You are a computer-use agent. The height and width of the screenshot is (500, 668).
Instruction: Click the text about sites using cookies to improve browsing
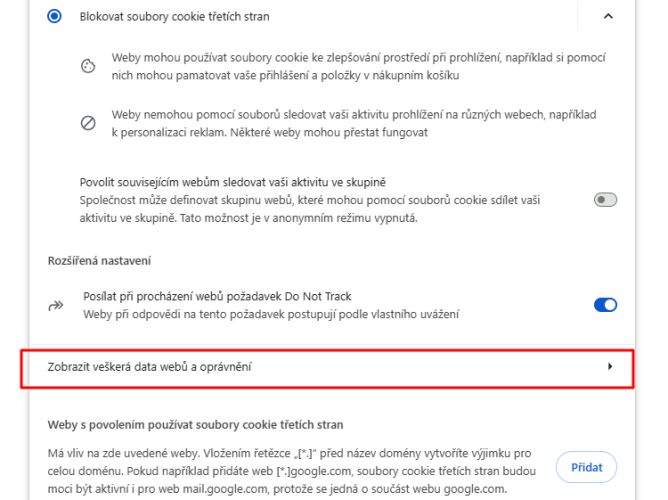359,66
